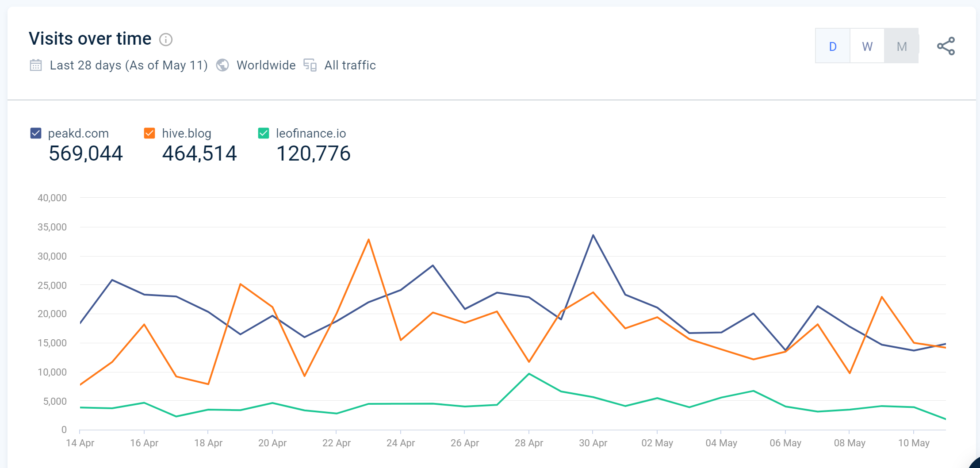Uncheck the hive.blog checkbox

pyautogui.click(x=149, y=133)
